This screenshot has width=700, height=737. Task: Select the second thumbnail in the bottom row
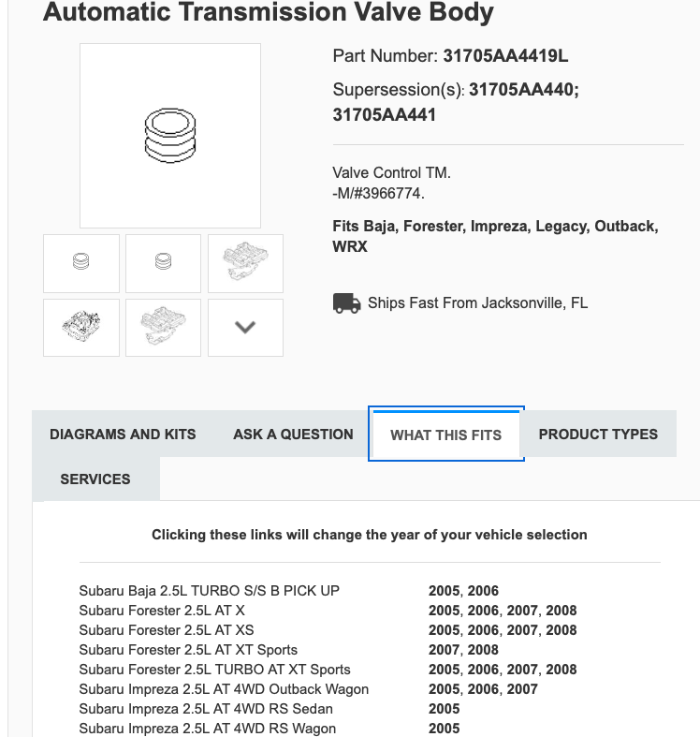click(163, 327)
